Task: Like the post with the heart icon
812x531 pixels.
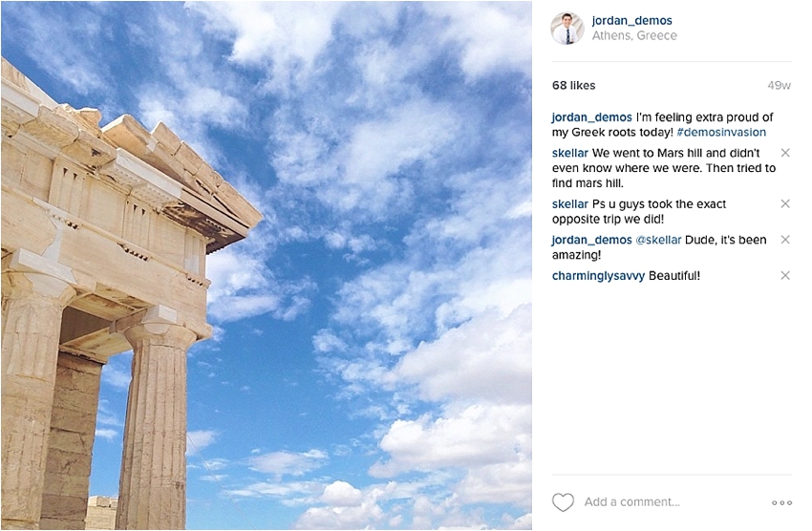Action: 563,502
